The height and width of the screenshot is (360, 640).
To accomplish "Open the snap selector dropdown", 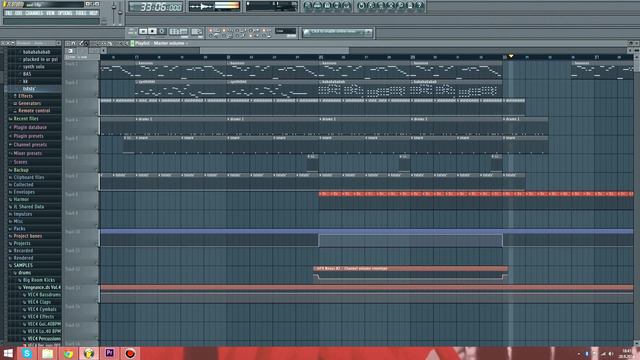I will 285,31.
